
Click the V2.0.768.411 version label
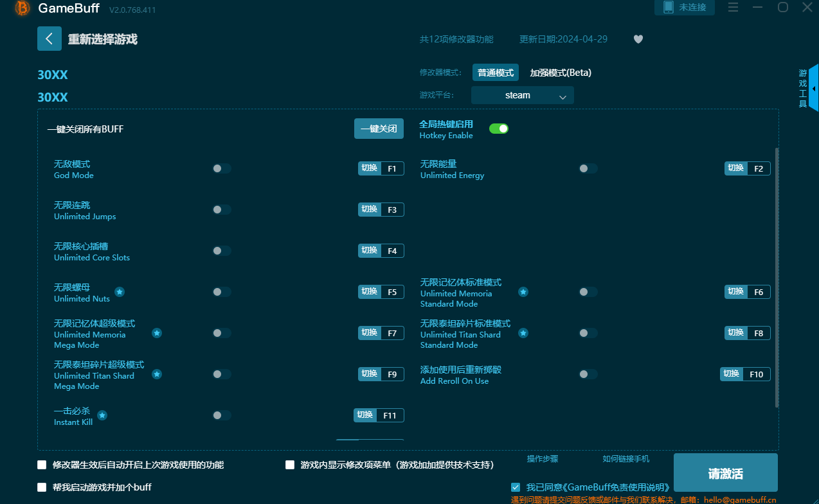point(132,10)
